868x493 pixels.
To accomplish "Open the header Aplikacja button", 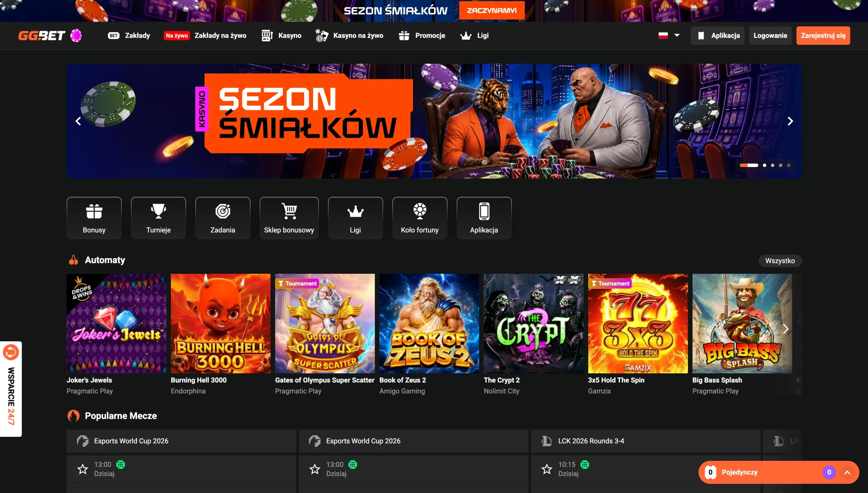I will [718, 36].
